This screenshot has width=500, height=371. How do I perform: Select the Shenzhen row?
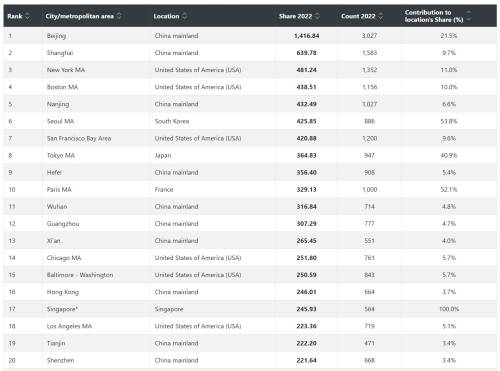point(250,360)
